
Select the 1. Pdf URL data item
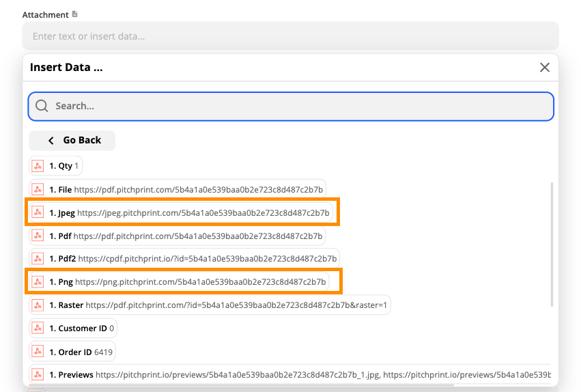[x=177, y=236]
